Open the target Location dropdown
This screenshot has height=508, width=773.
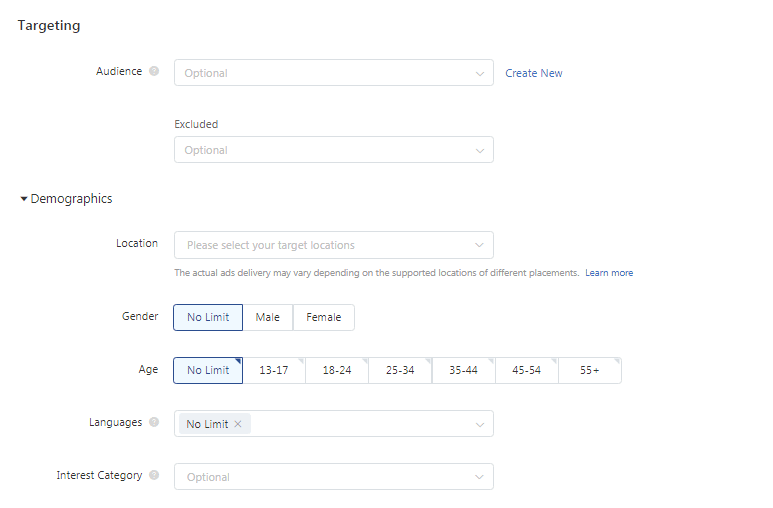[333, 245]
